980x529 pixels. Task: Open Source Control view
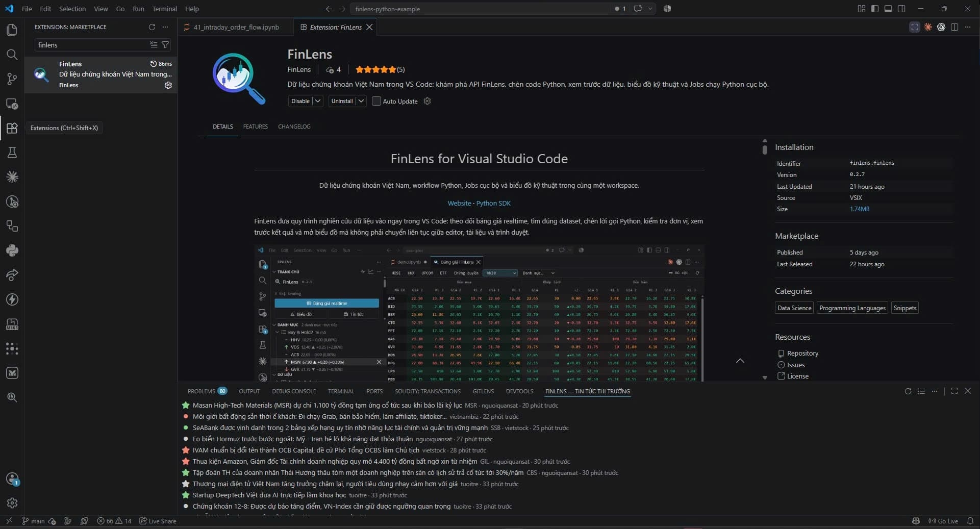click(x=12, y=79)
